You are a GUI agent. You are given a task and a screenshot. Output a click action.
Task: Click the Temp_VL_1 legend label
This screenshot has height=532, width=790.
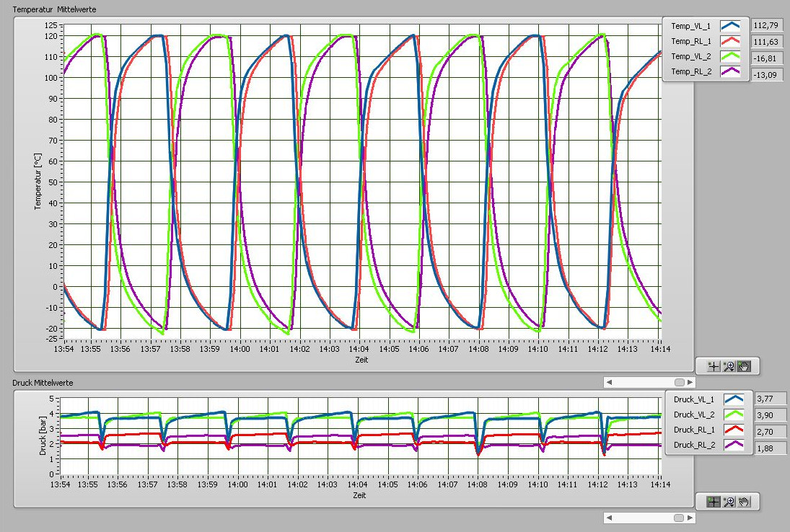tap(690, 26)
